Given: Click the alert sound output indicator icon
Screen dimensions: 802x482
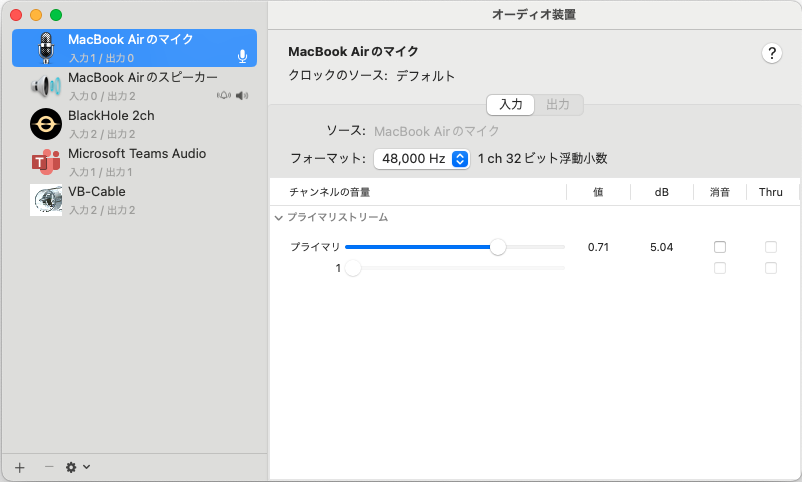Looking at the screenshot, I should click(x=224, y=96).
